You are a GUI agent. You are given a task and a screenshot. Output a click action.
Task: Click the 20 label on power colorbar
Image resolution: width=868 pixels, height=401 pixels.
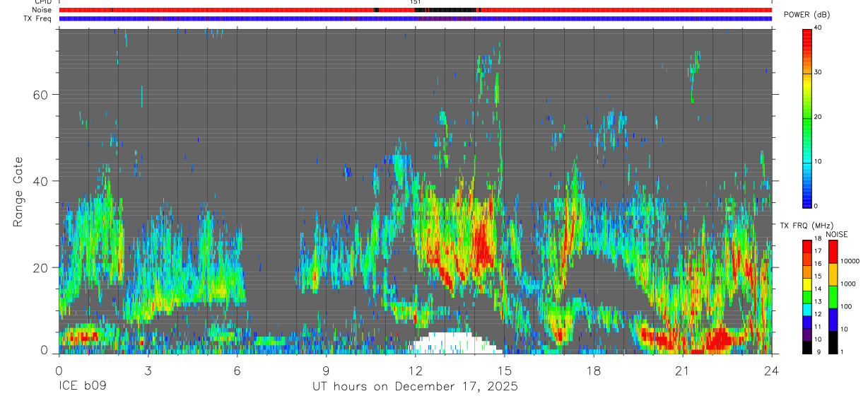[x=819, y=117]
